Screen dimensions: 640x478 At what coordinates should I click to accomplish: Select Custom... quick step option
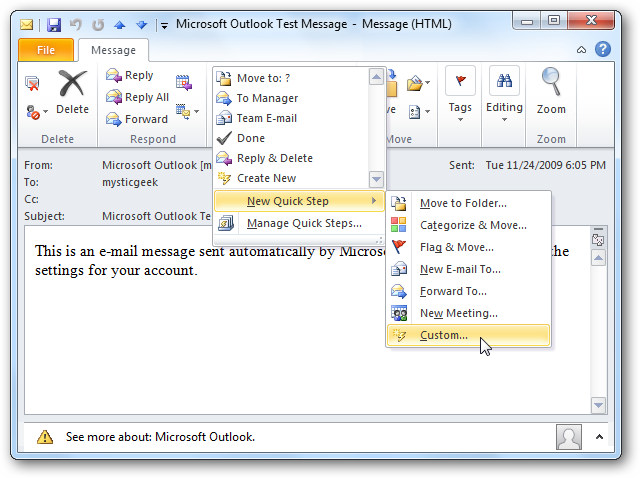click(468, 335)
